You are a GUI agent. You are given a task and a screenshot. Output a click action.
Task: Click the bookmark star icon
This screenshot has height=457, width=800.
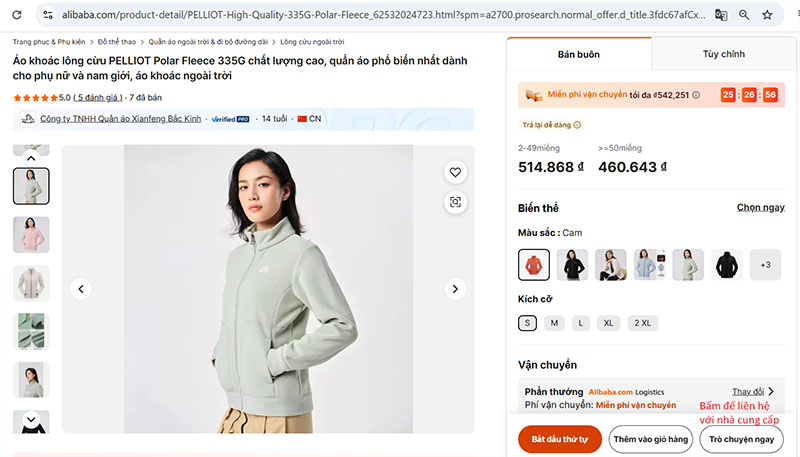pyautogui.click(x=767, y=15)
